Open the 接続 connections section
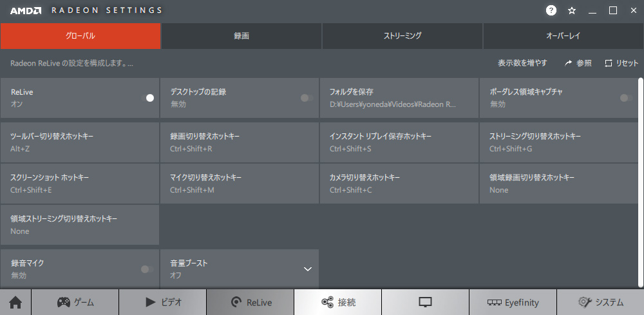This screenshot has height=315, width=644. click(x=338, y=303)
